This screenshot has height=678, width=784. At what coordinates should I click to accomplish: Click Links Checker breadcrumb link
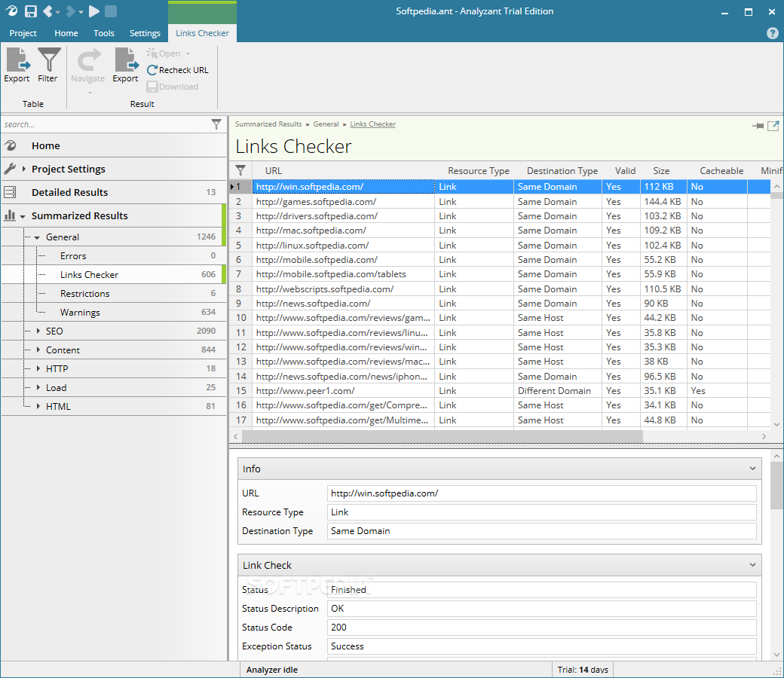tap(372, 124)
